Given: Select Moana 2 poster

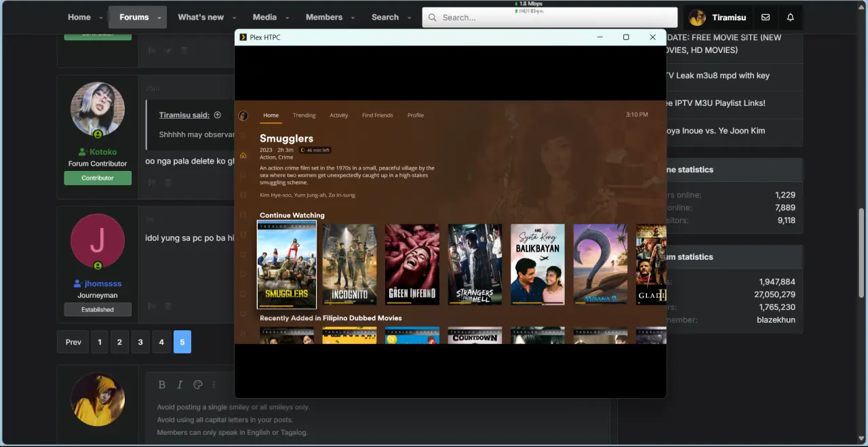Looking at the screenshot, I should click(600, 264).
